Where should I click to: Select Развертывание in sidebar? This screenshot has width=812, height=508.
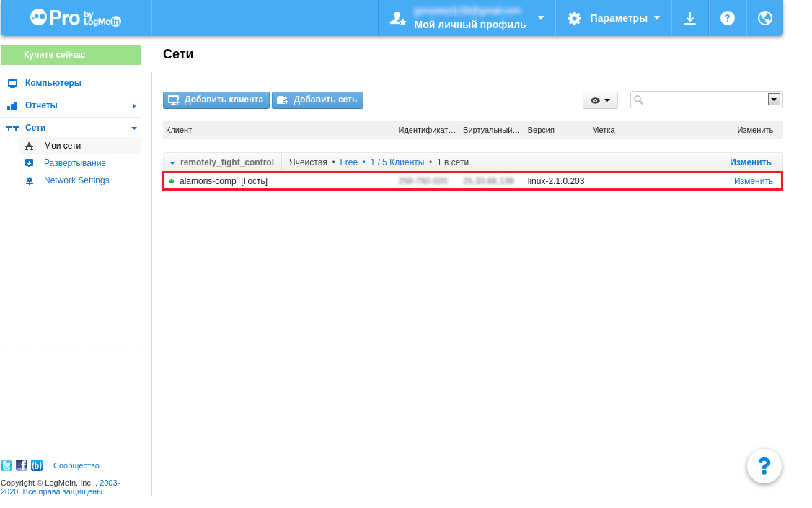(74, 163)
